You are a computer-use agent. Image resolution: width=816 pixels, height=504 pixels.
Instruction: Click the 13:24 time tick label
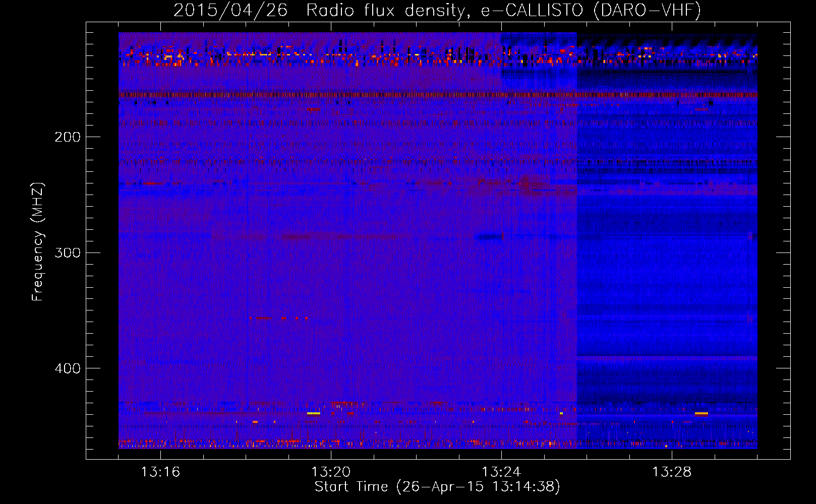[501, 472]
